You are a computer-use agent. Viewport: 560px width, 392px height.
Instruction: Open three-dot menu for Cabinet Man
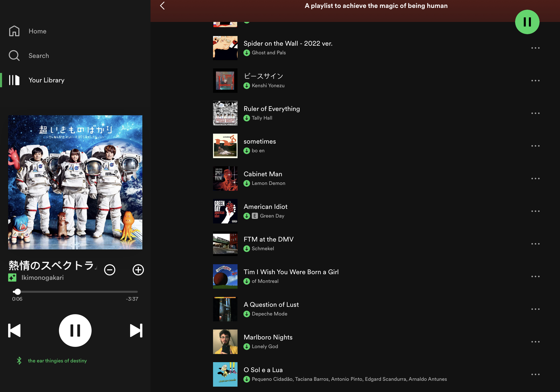click(x=535, y=179)
